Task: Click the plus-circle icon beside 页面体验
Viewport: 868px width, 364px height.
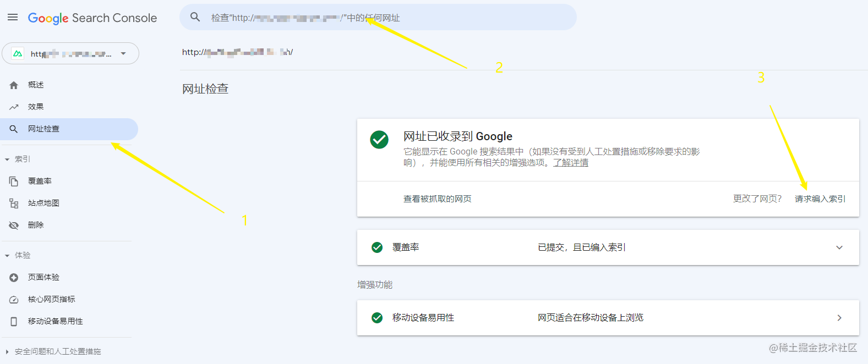Action: 14,278
